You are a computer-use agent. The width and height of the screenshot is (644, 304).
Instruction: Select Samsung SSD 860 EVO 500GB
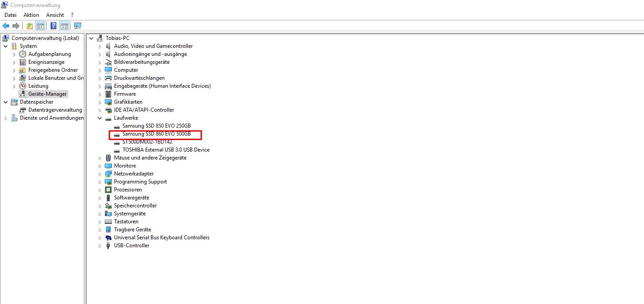click(157, 134)
